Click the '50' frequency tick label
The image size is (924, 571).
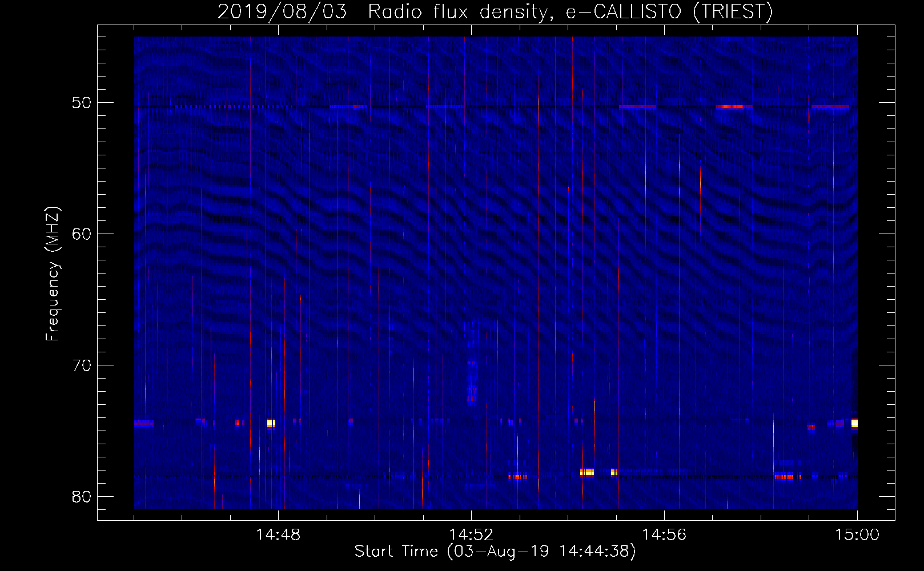(x=81, y=103)
